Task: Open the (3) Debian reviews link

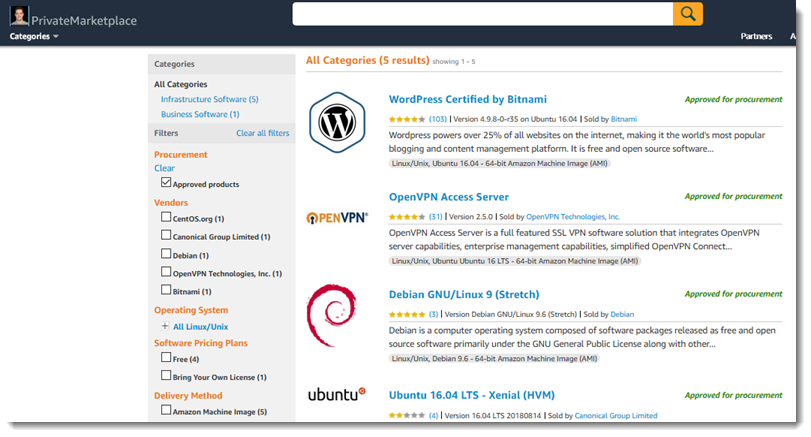Action: point(433,314)
